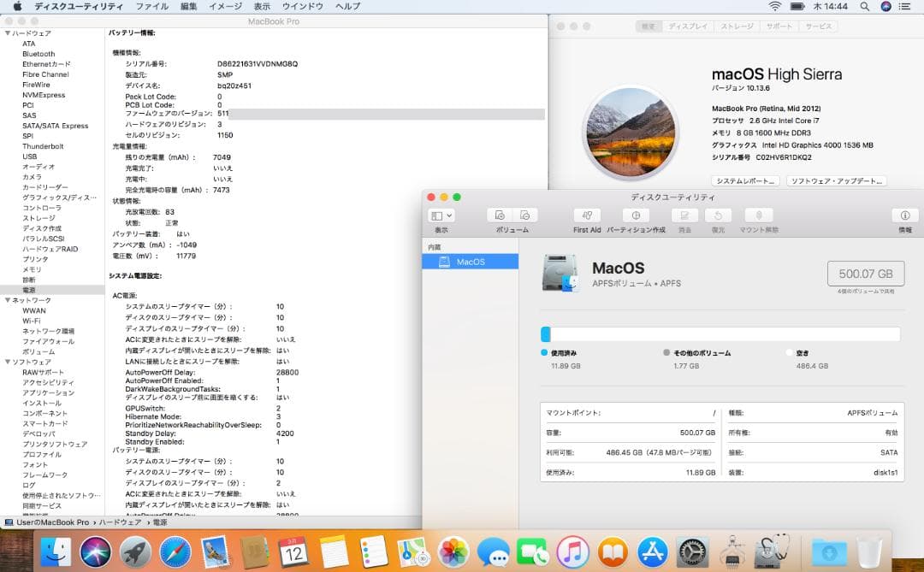
Task: Open Contacts book icon in Dock
Action: pos(255,552)
